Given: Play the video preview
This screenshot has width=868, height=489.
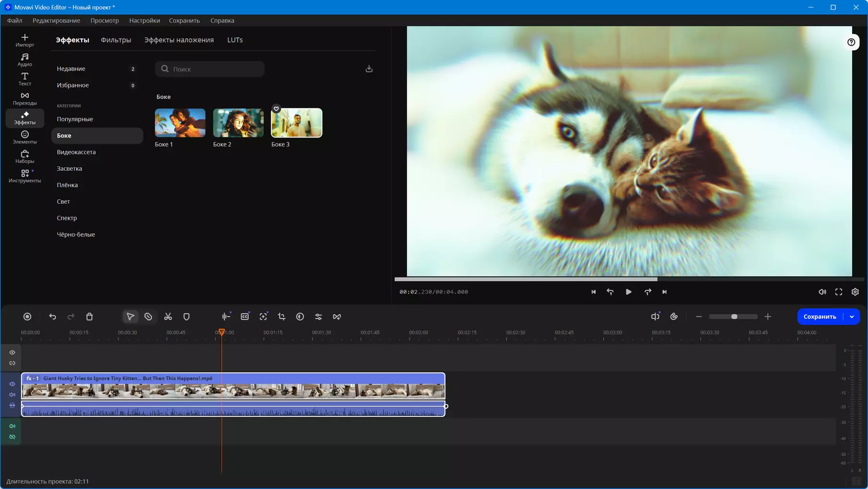Looking at the screenshot, I should tap(628, 291).
